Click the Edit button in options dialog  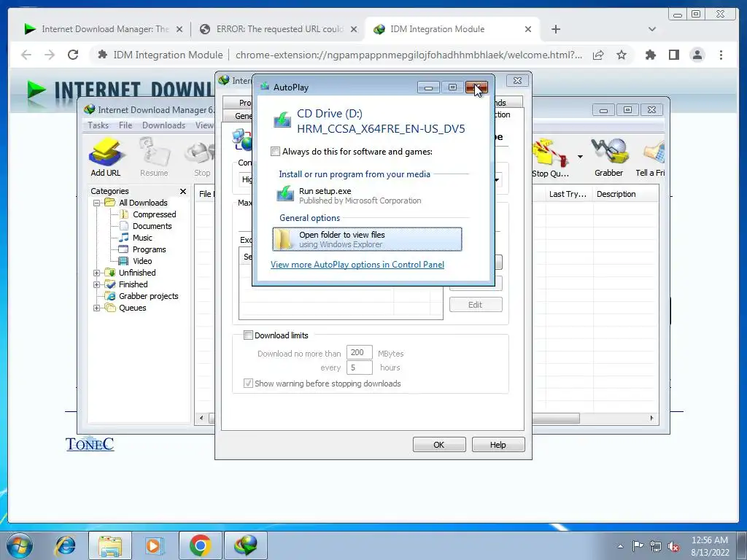[x=476, y=305]
